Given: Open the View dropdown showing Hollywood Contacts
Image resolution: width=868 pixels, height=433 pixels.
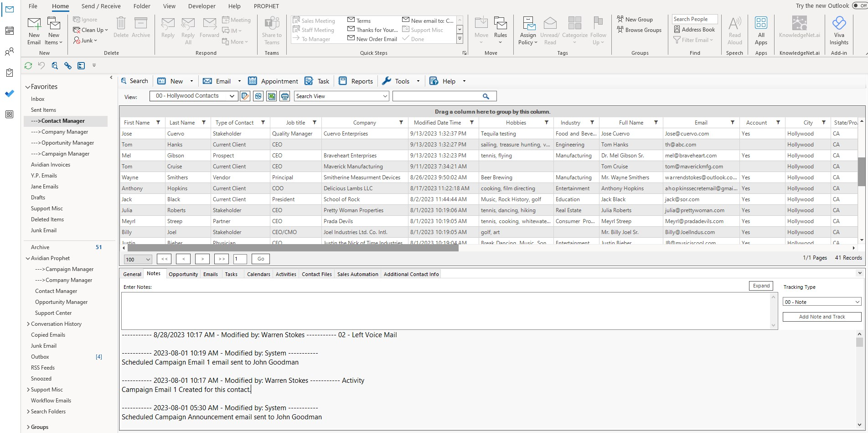Looking at the screenshot, I should pyautogui.click(x=193, y=96).
